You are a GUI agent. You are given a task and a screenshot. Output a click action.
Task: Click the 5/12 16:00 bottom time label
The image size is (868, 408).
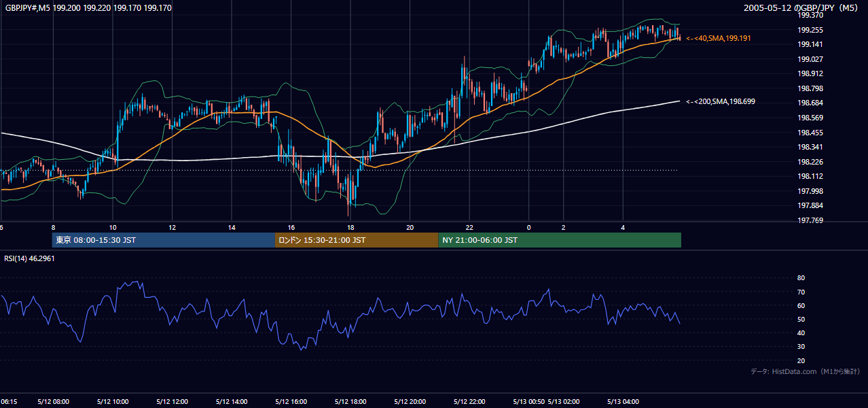coord(291,401)
